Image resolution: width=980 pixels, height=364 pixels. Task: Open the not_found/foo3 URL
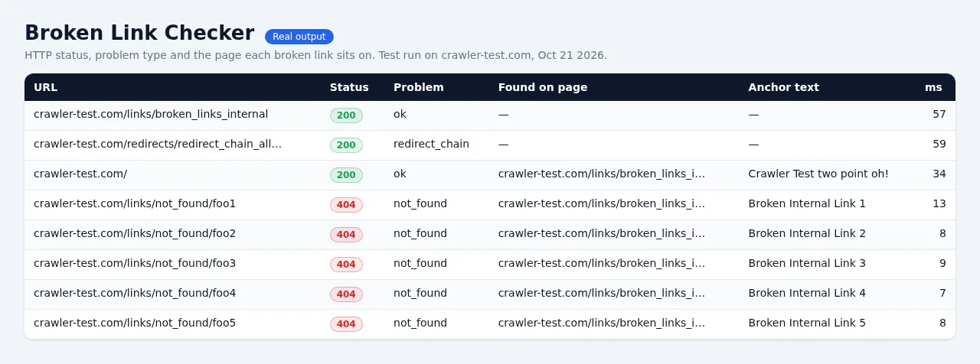pos(135,263)
